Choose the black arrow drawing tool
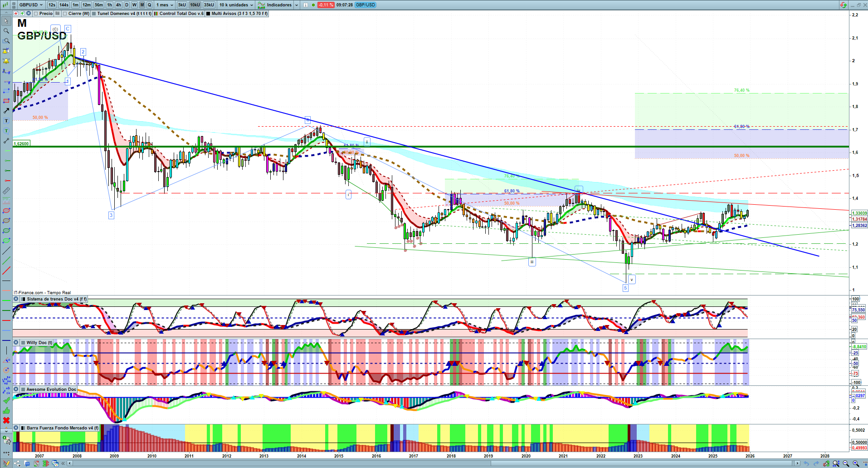 (6, 111)
